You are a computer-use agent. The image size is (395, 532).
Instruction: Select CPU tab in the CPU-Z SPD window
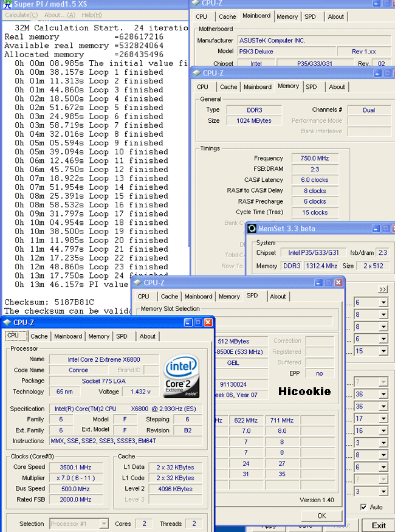(143, 296)
